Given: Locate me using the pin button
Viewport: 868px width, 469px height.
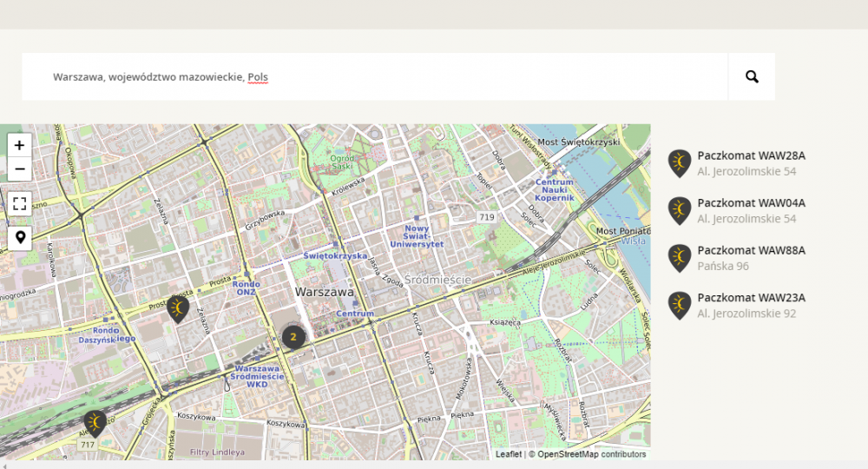Looking at the screenshot, I should (x=19, y=238).
